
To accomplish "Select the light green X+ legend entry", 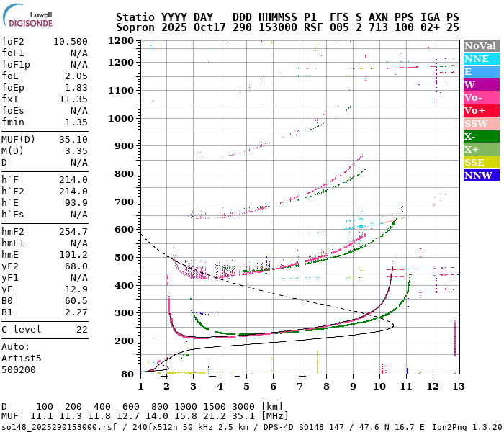I will click(x=480, y=149).
